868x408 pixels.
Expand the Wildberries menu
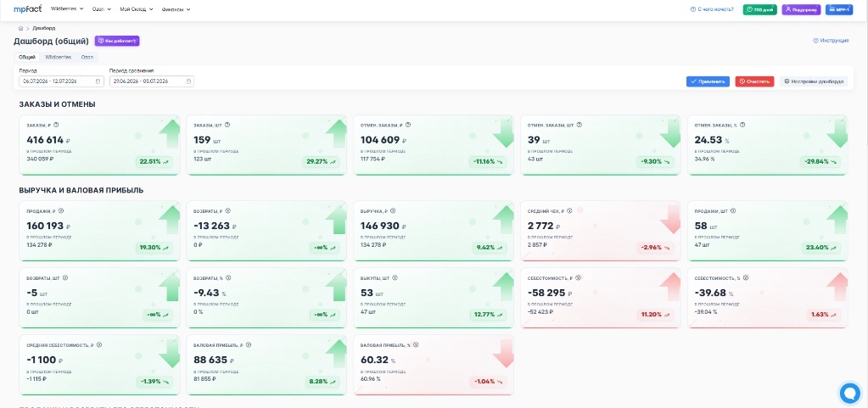pyautogui.click(x=67, y=9)
